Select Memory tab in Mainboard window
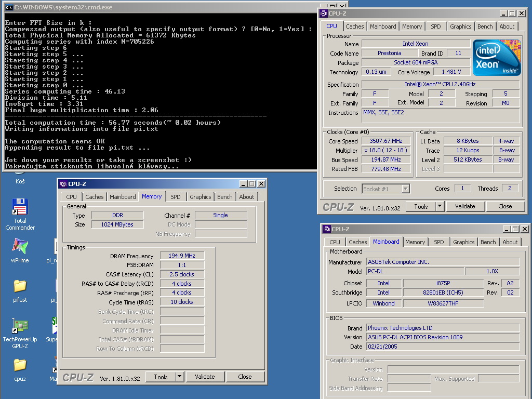 [415, 242]
